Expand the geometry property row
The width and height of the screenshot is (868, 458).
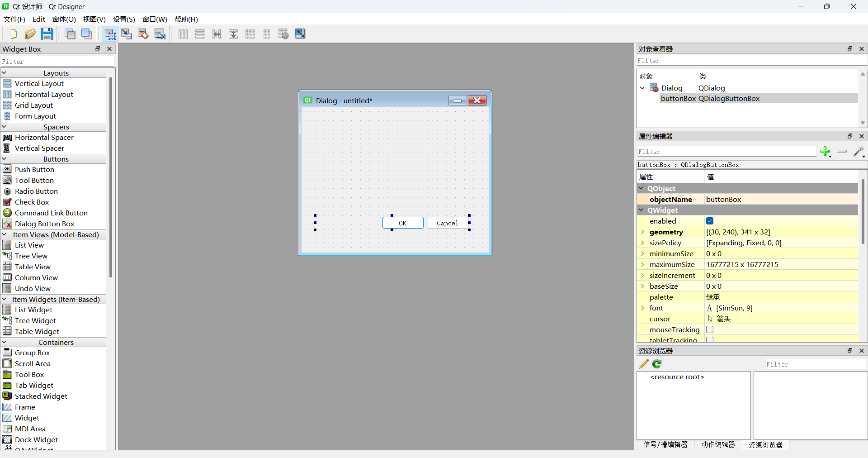click(x=642, y=232)
